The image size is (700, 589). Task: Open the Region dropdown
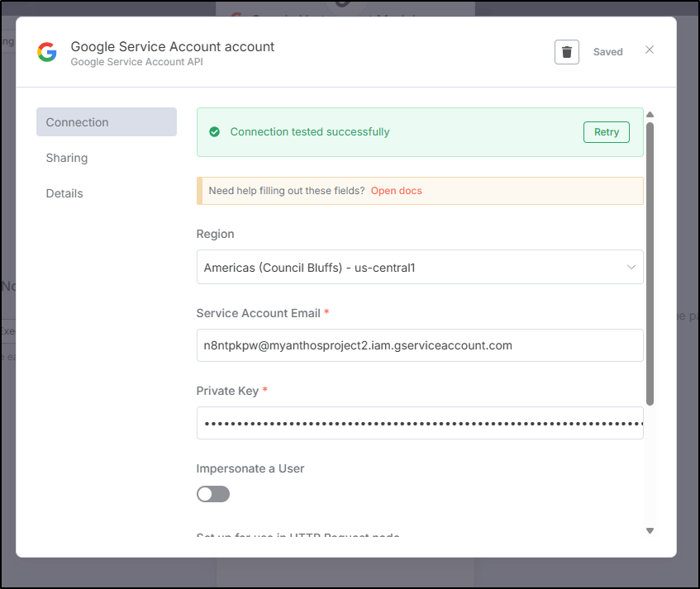[420, 267]
